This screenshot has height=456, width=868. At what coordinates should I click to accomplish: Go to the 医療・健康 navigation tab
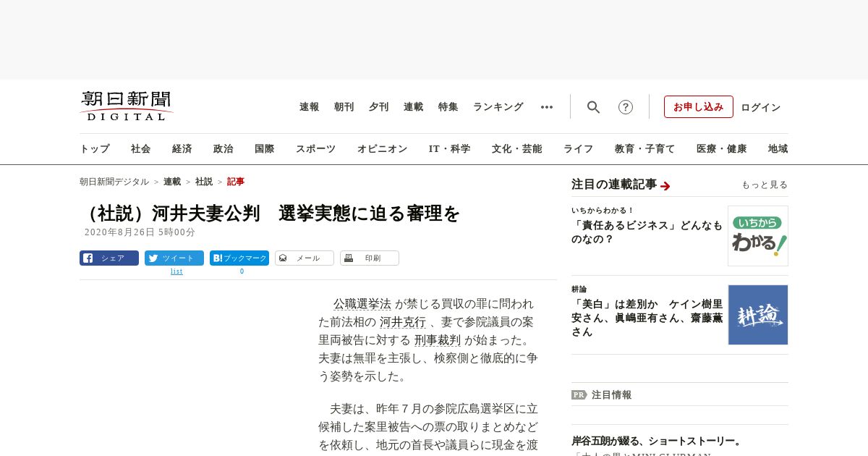[722, 149]
